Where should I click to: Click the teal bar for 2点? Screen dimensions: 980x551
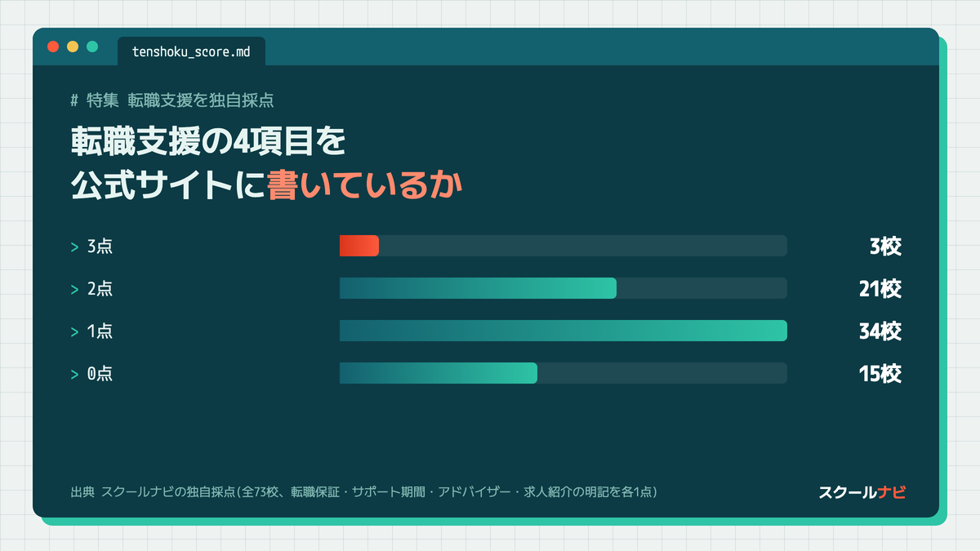tap(478, 288)
